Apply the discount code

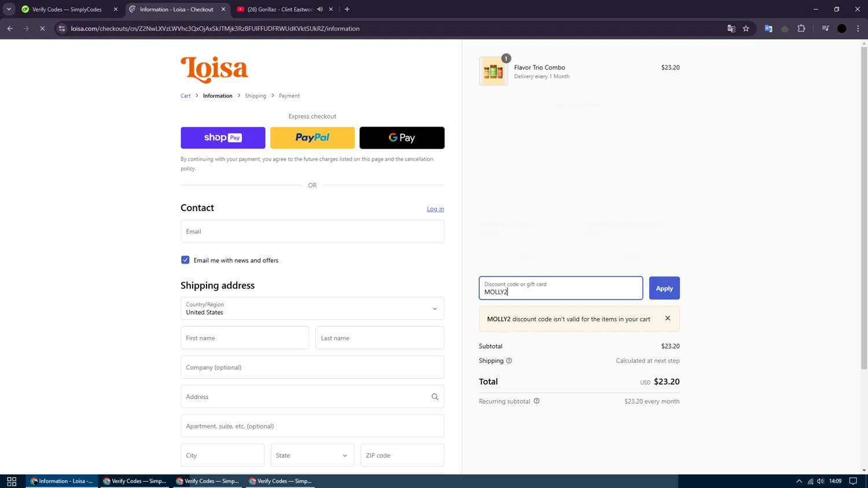click(x=664, y=289)
